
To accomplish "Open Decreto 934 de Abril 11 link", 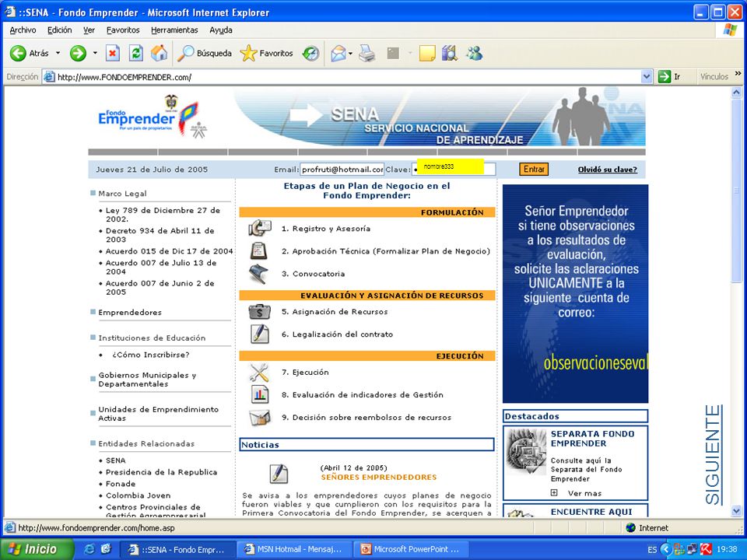I will 160,235.
